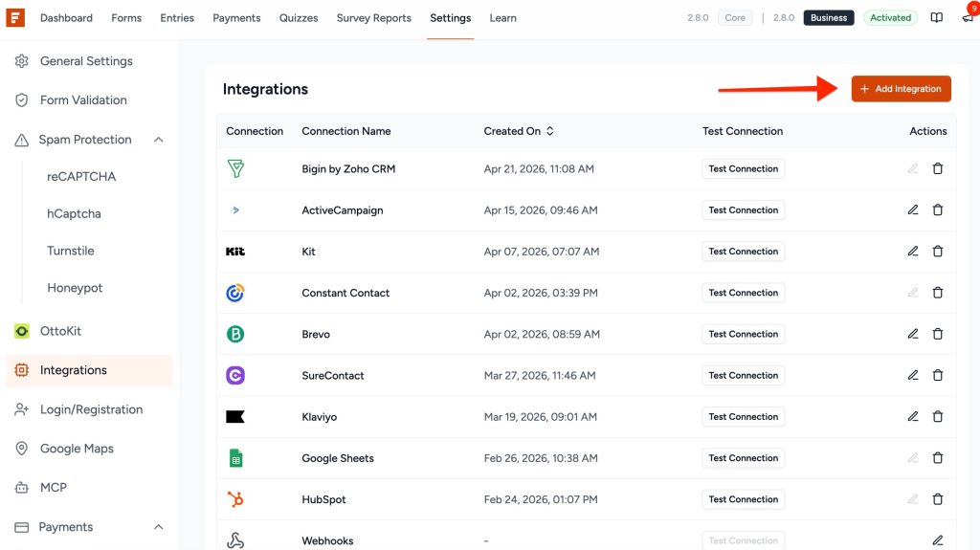Delete the Google Sheets connection
Viewport: 980px width, 550px height.
click(938, 458)
